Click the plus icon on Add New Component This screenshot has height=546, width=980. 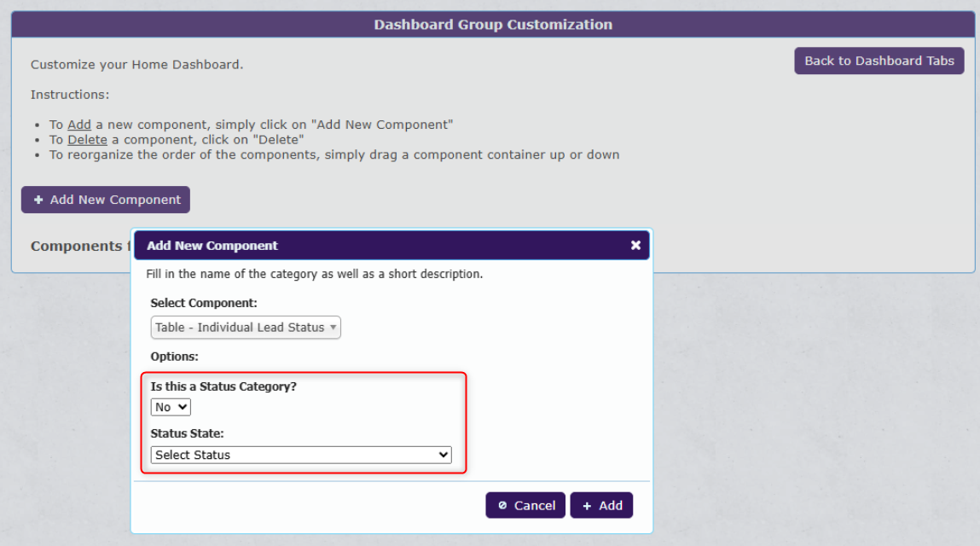(x=38, y=200)
